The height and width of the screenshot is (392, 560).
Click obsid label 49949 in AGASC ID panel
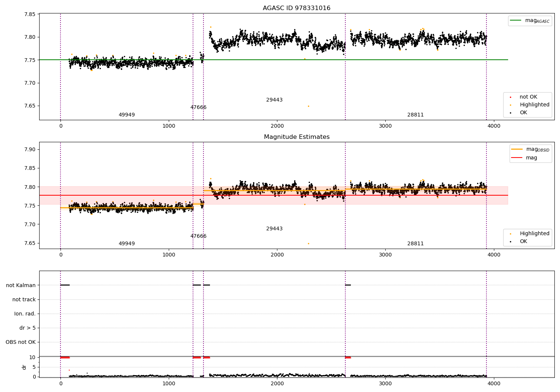coord(127,115)
